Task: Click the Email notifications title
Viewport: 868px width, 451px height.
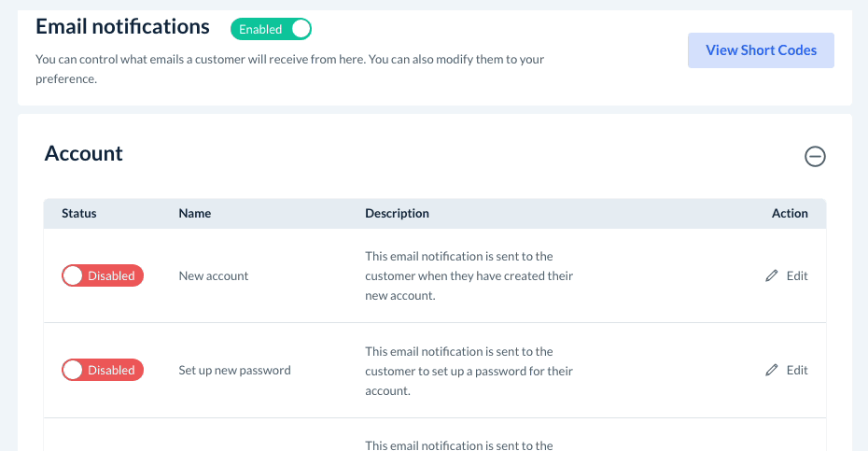Action: (122, 27)
